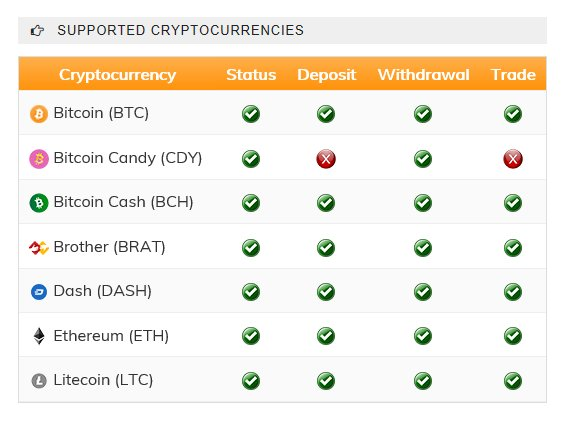Click the Brother (BRAT) logo icon
This screenshot has height=436, width=579.
click(39, 247)
